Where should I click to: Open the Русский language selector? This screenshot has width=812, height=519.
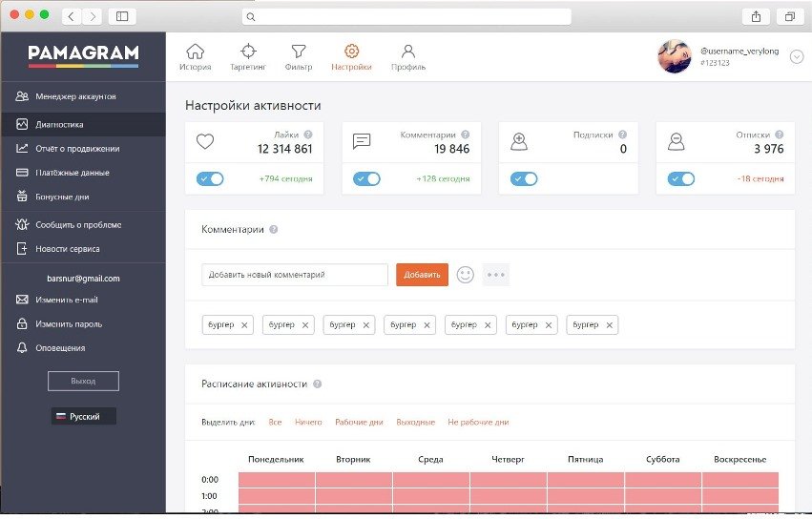point(83,417)
